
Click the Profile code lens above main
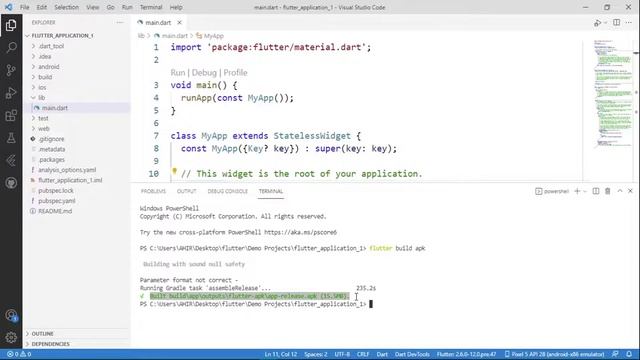pyautogui.click(x=235, y=73)
